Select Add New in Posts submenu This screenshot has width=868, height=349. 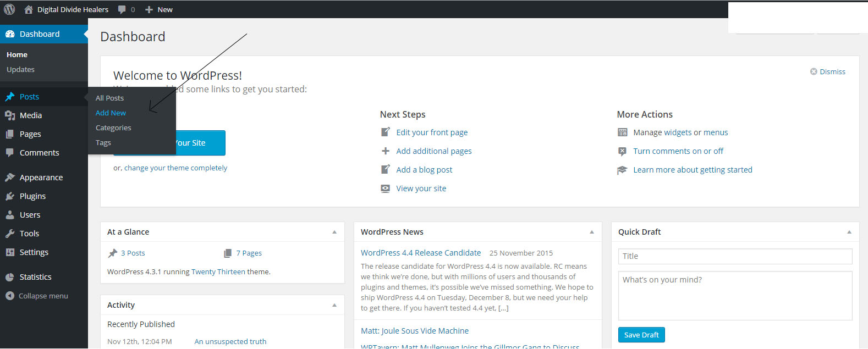111,113
